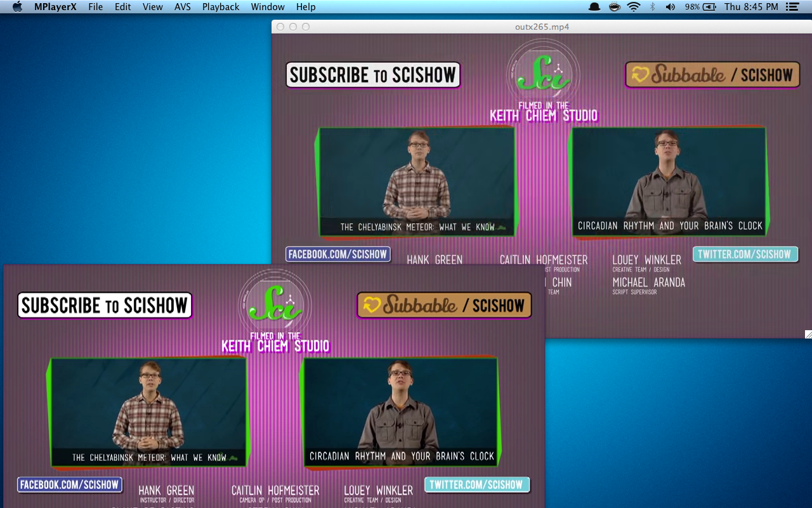The height and width of the screenshot is (508, 812).
Task: Grab the outx265.mp4 window resize corner
Action: tap(808, 334)
